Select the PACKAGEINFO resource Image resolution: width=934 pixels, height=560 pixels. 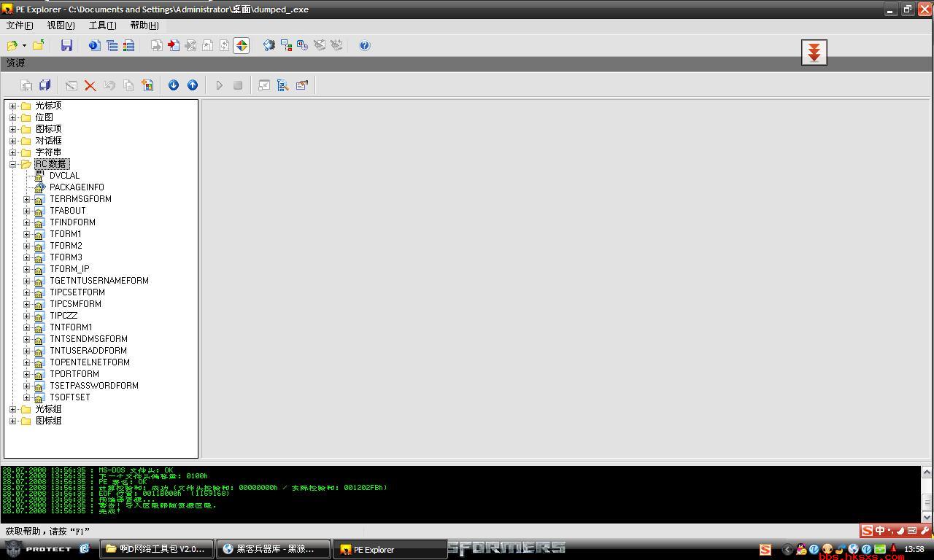click(x=77, y=187)
